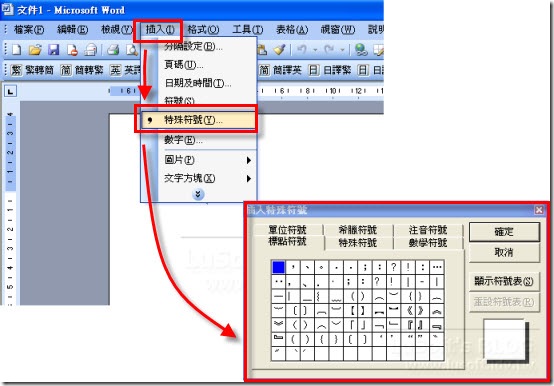
Task: Switch to the 數學符號 tab
Action: [x=428, y=243]
